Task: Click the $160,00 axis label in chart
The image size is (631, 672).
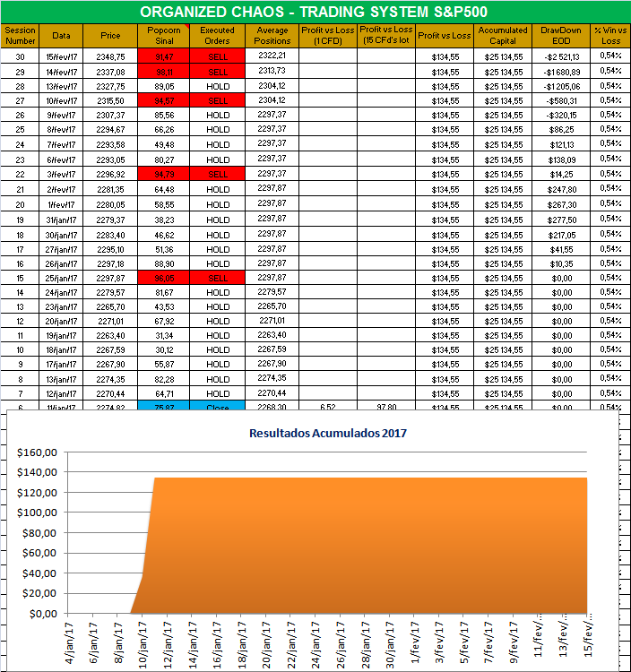Action: [x=37, y=452]
